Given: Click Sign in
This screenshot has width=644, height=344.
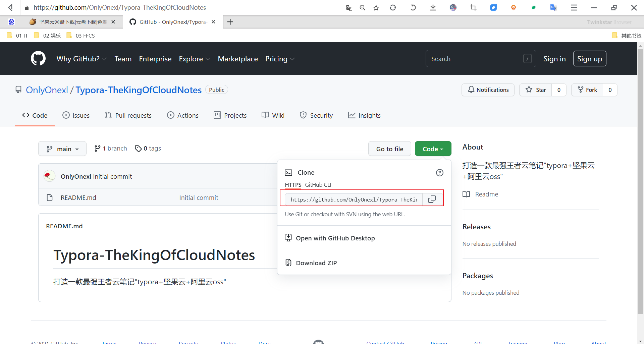Looking at the screenshot, I should [x=554, y=59].
